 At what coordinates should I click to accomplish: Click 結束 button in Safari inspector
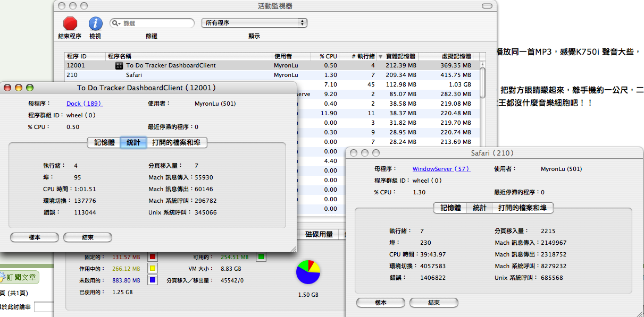pyautogui.click(x=434, y=303)
